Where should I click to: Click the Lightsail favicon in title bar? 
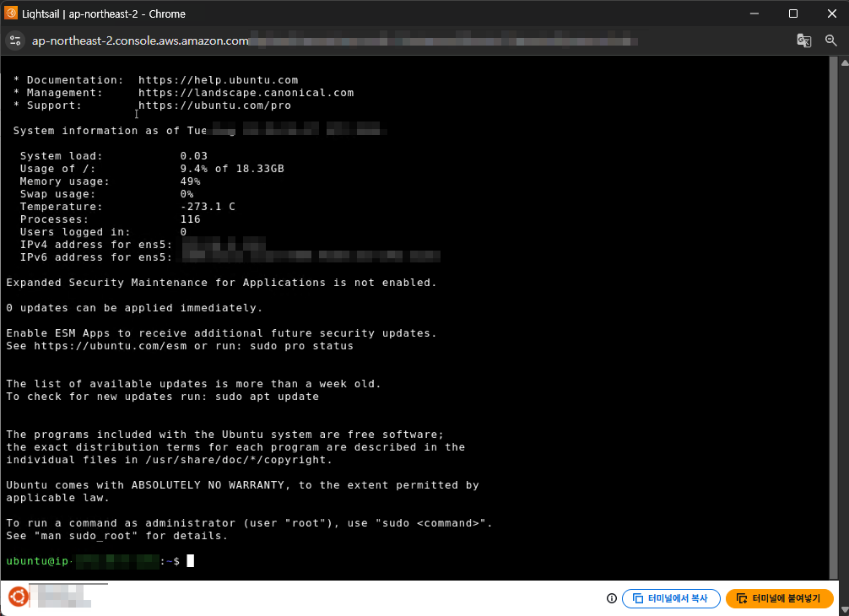pos(10,13)
